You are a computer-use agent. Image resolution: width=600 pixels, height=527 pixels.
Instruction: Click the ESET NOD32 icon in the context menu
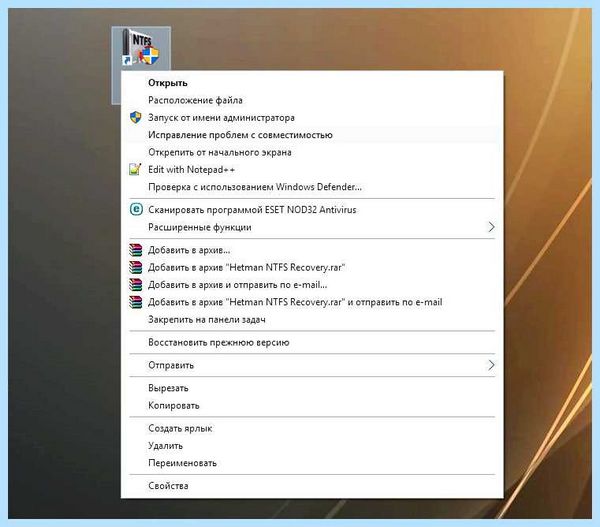tap(136, 209)
